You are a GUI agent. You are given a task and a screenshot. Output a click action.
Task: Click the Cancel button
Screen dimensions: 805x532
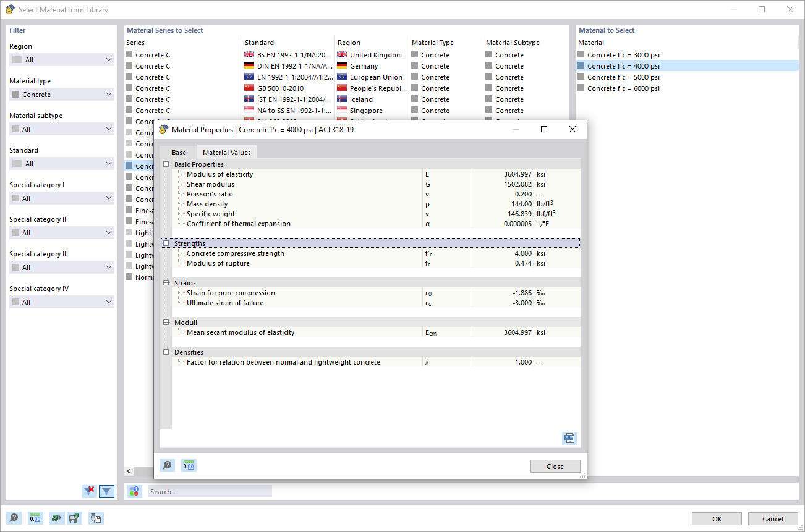773,519
